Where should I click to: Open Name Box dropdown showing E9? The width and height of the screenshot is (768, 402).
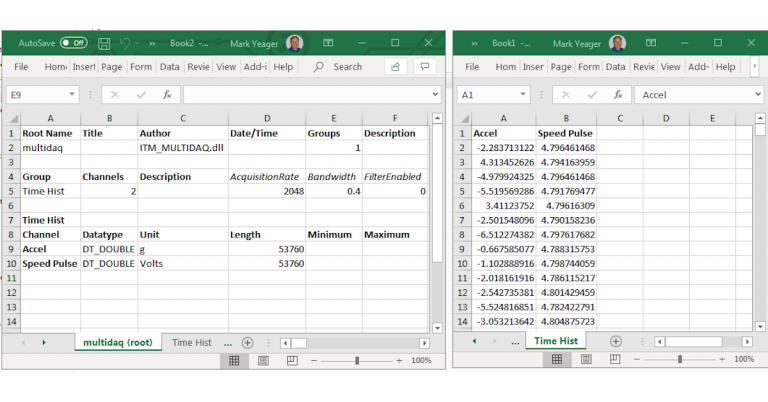pyautogui.click(x=72, y=95)
